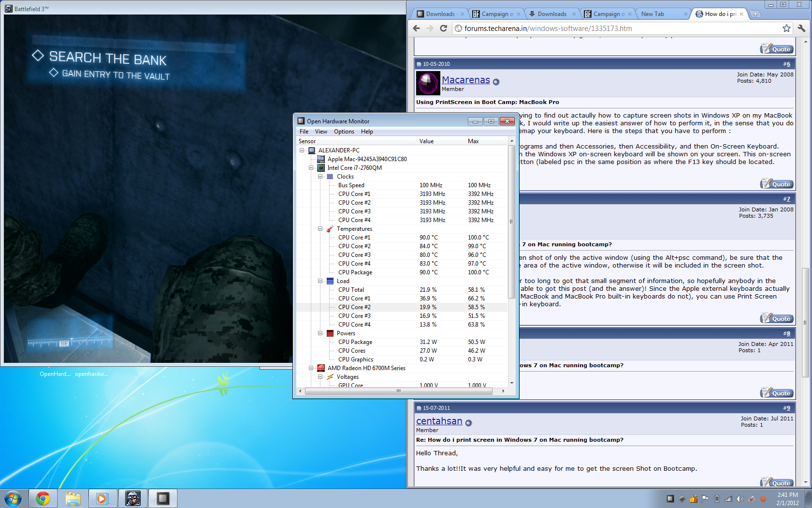The height and width of the screenshot is (508, 812).
Task: Bookmark the page with the star icon
Action: click(x=786, y=29)
